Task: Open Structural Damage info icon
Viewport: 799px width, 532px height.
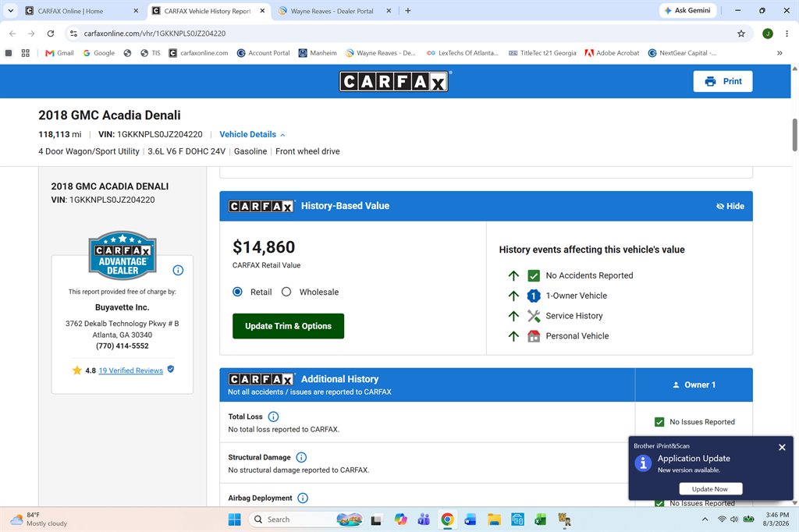Action: tap(301, 458)
